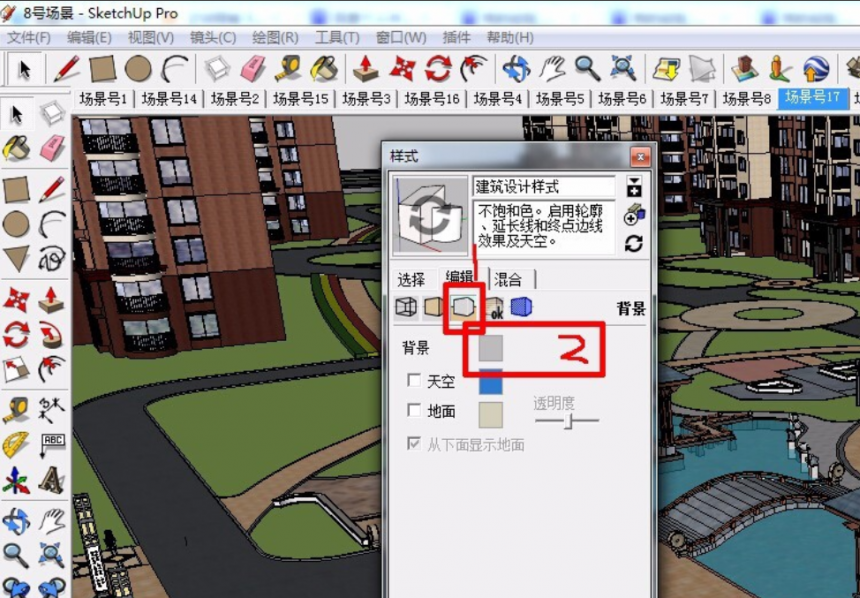860x598 pixels.
Task: Click the Zoom magnifier in top toolbar
Action: [587, 69]
